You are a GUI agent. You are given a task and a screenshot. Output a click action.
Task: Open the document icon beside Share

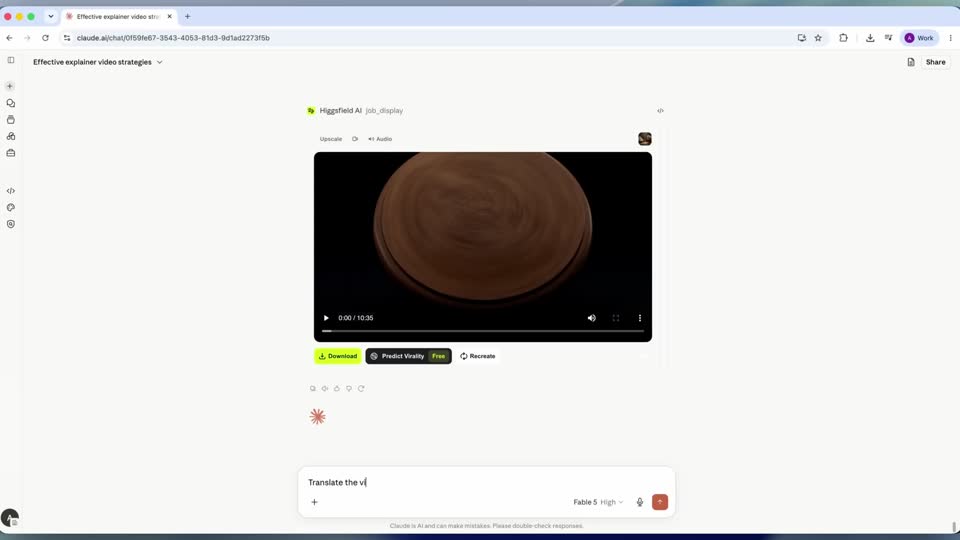[x=911, y=62]
